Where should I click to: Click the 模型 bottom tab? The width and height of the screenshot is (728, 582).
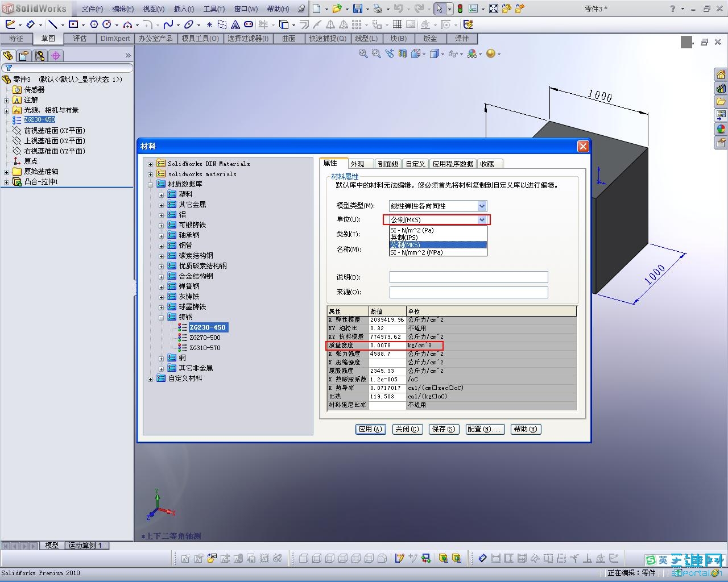[52, 546]
